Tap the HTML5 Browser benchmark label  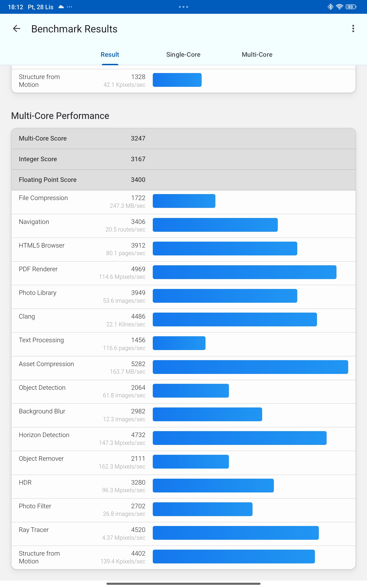pyautogui.click(x=42, y=245)
